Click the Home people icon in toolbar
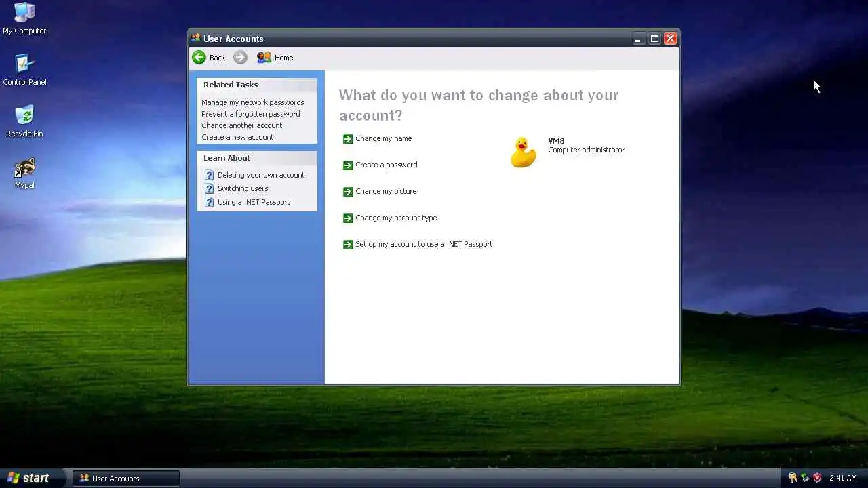This screenshot has height=488, width=868. point(264,58)
